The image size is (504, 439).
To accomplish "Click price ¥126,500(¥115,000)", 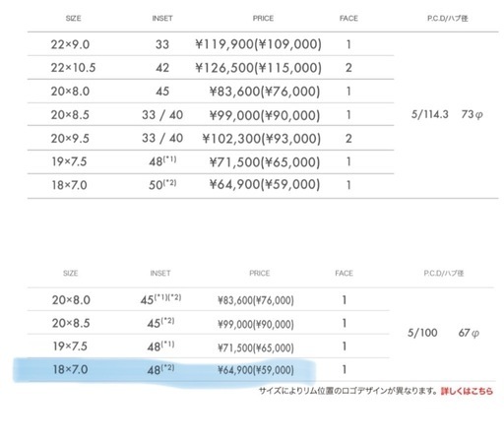I will click(x=258, y=68).
